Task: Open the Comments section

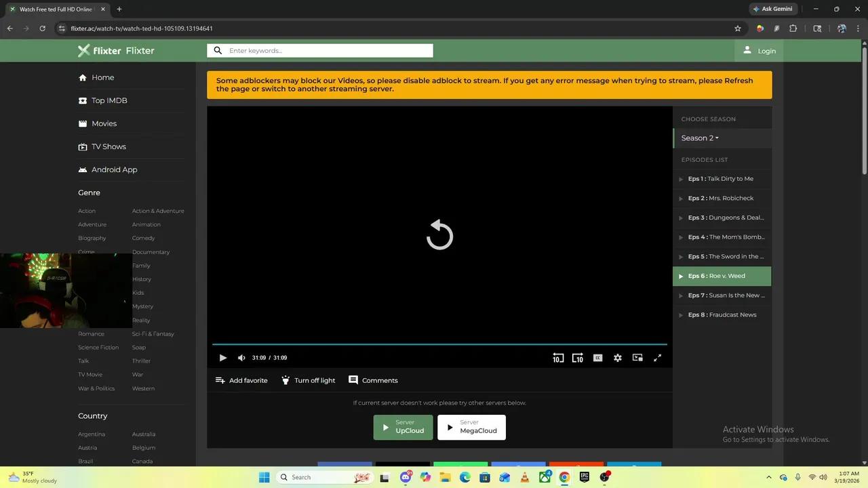Action: [372, 380]
